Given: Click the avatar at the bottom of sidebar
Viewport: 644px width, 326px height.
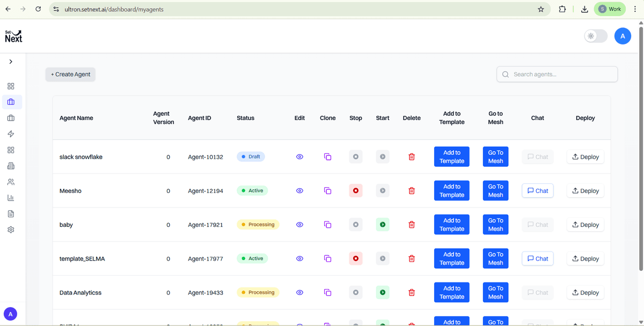Looking at the screenshot, I should (x=11, y=314).
